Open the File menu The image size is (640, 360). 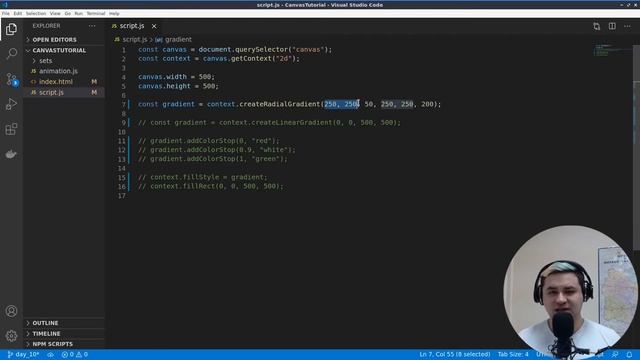tap(6, 13)
